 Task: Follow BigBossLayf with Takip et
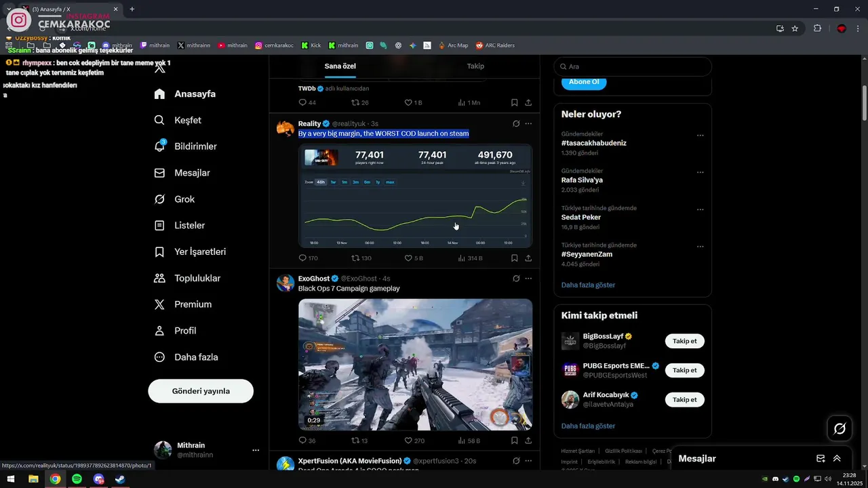[x=684, y=341]
